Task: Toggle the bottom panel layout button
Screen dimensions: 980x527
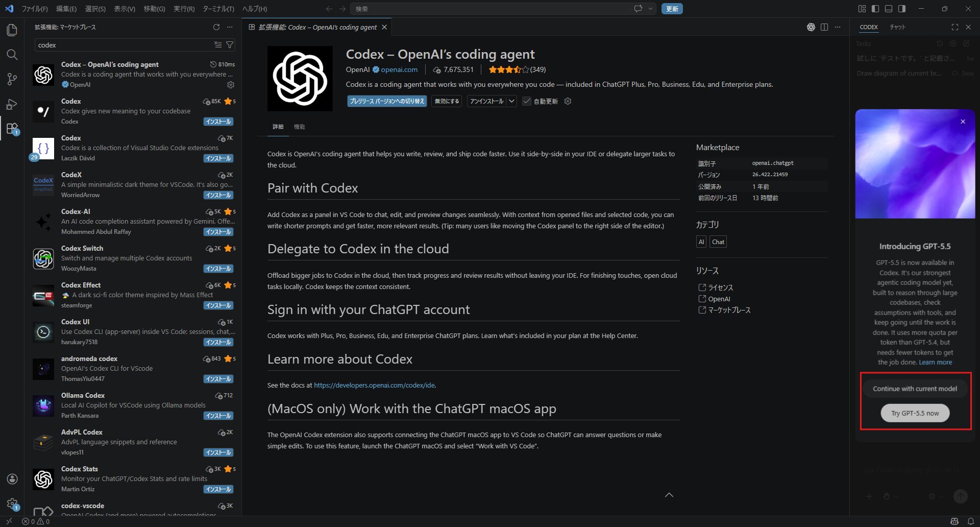Action: click(889, 9)
